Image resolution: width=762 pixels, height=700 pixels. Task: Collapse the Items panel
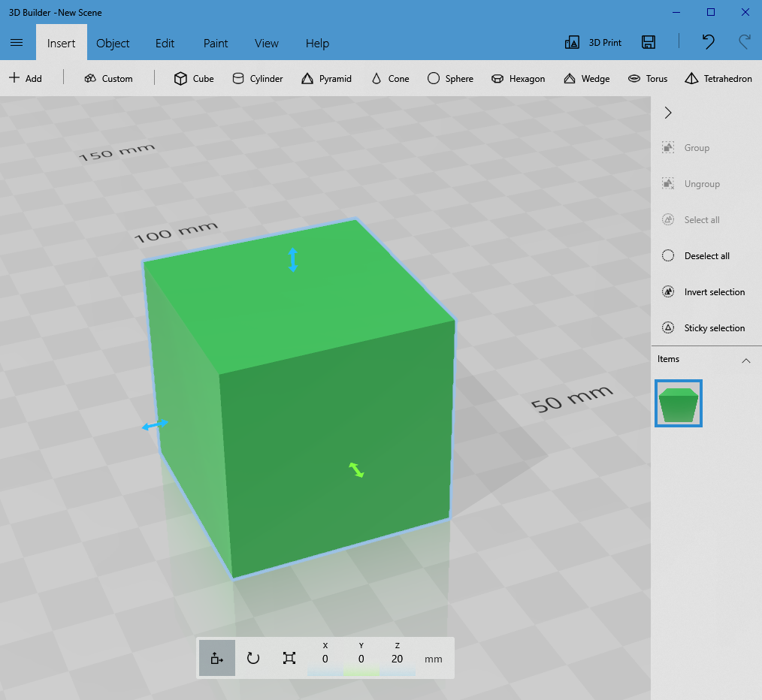click(746, 361)
